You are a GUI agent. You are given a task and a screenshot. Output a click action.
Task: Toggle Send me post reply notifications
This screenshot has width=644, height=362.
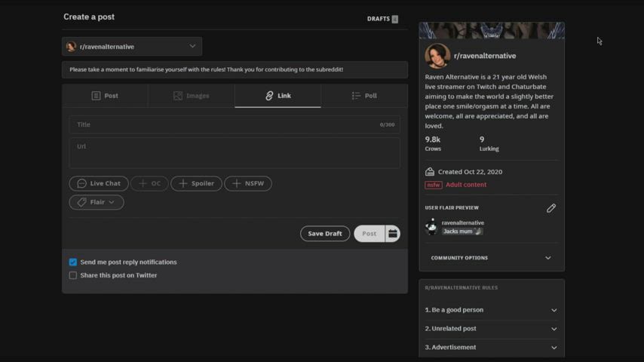pyautogui.click(x=72, y=262)
